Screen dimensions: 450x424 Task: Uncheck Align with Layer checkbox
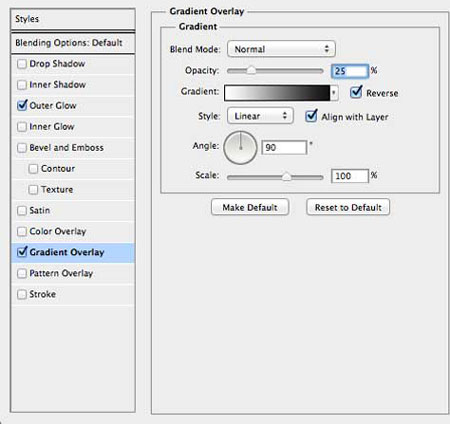click(311, 116)
